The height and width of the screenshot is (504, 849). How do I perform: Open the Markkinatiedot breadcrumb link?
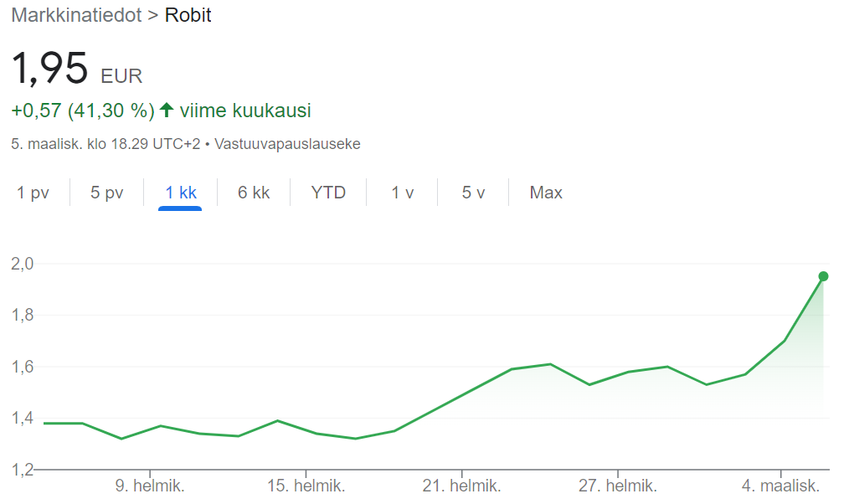76,15
